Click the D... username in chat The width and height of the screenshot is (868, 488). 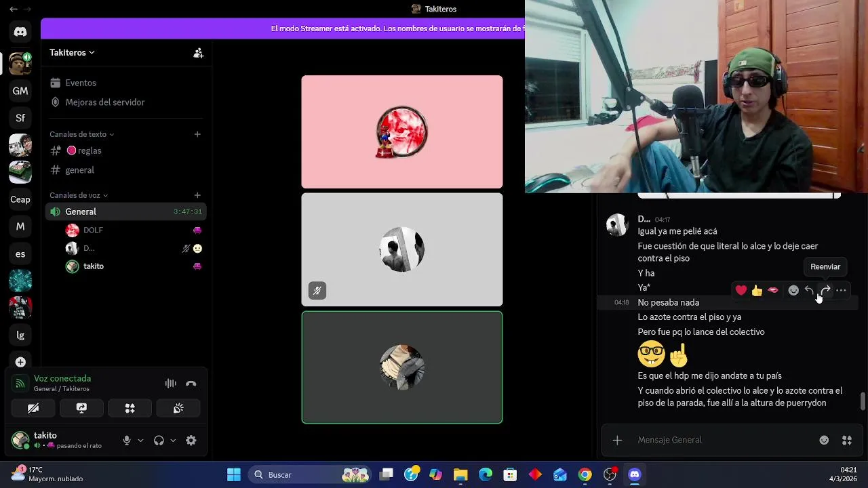click(644, 219)
